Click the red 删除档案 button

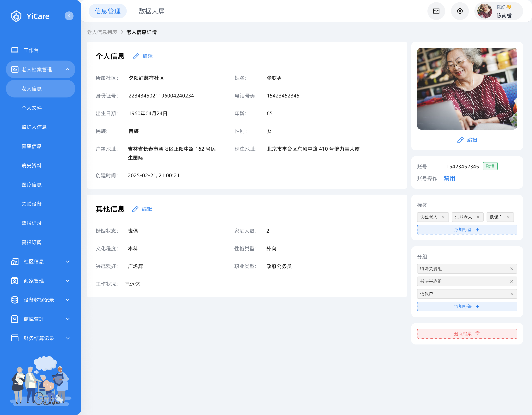(x=467, y=334)
